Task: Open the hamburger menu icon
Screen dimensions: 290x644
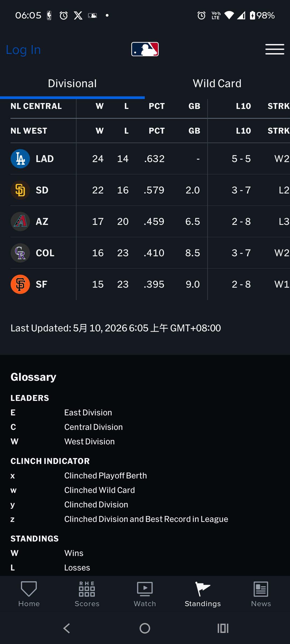Action: [275, 49]
